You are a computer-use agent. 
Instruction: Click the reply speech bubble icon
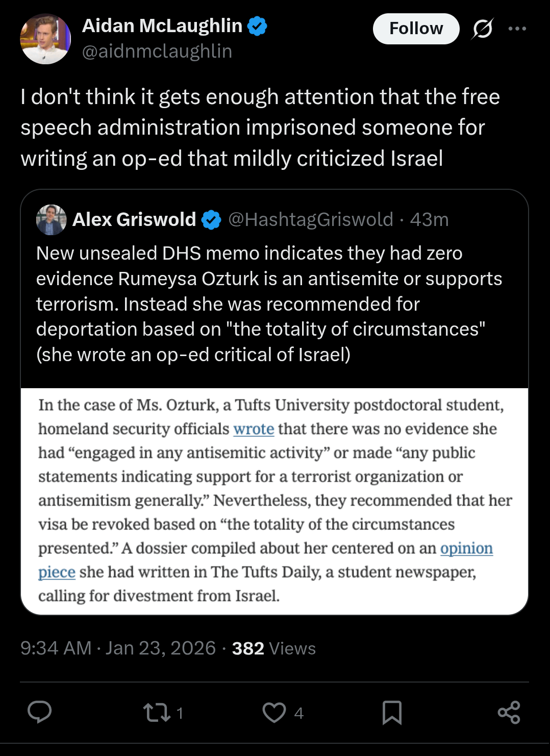(39, 712)
